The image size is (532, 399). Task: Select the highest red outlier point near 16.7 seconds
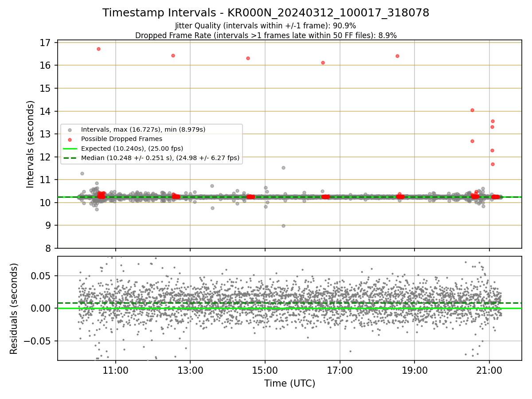click(98, 49)
